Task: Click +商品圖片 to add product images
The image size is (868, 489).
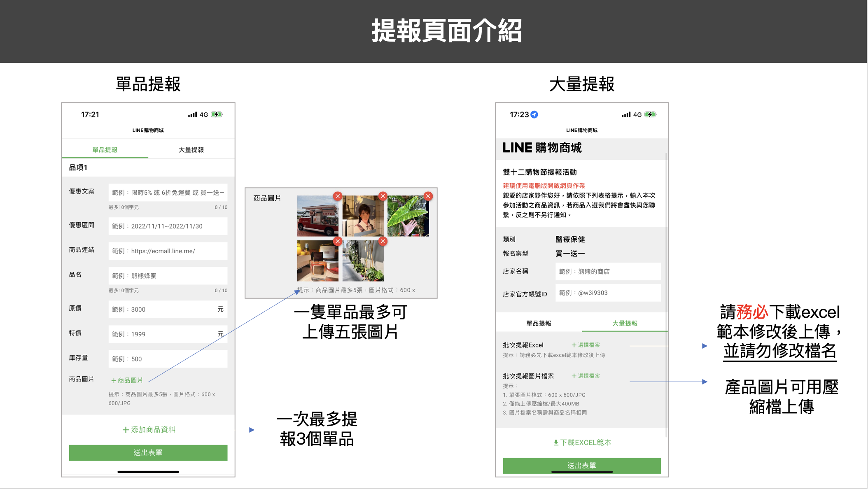Action: click(127, 380)
